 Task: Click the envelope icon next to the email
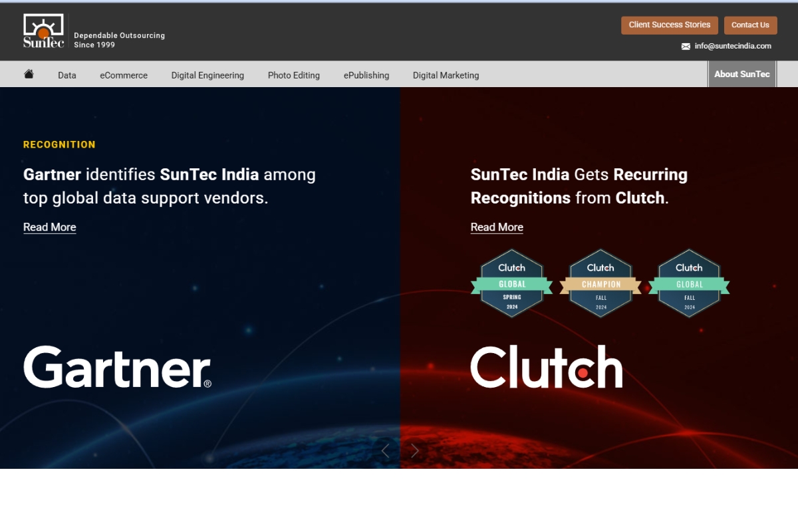click(x=686, y=46)
